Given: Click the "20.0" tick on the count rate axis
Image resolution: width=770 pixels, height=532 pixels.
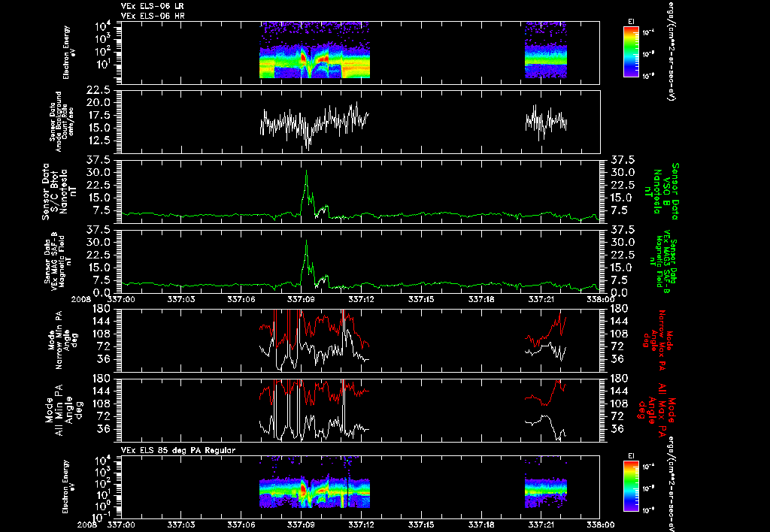Looking at the screenshot, I should point(100,103).
